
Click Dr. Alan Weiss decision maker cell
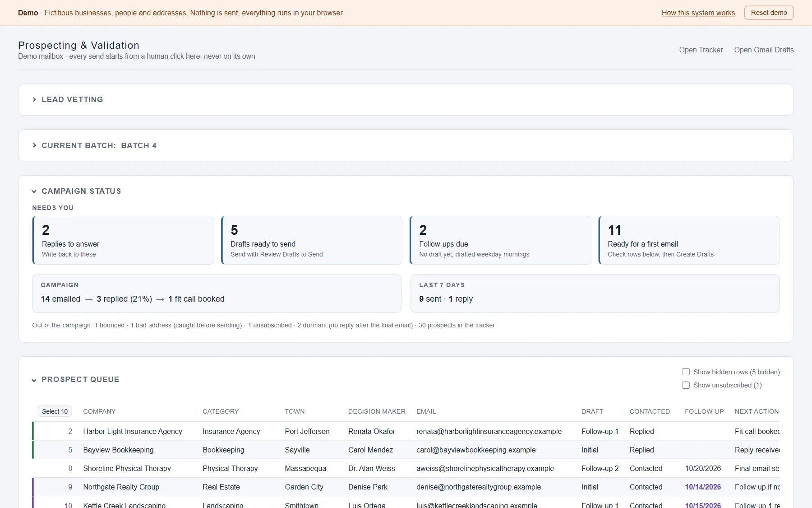pos(371,468)
